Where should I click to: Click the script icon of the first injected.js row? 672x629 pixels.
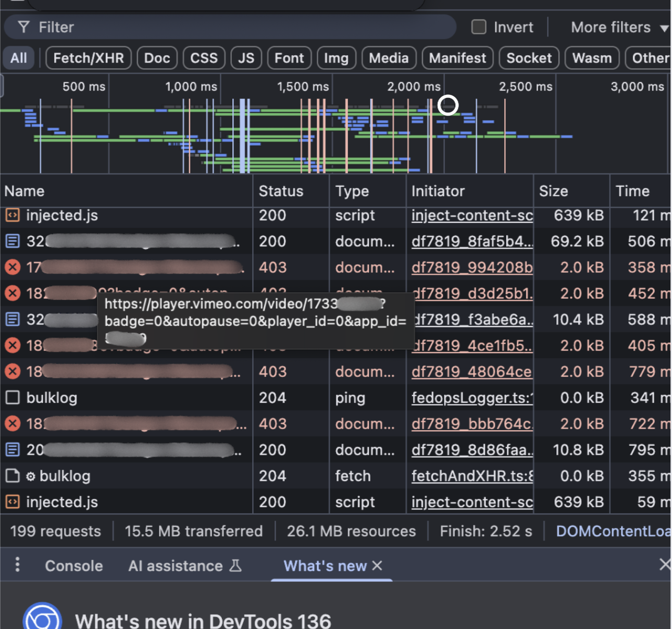pyautogui.click(x=13, y=215)
